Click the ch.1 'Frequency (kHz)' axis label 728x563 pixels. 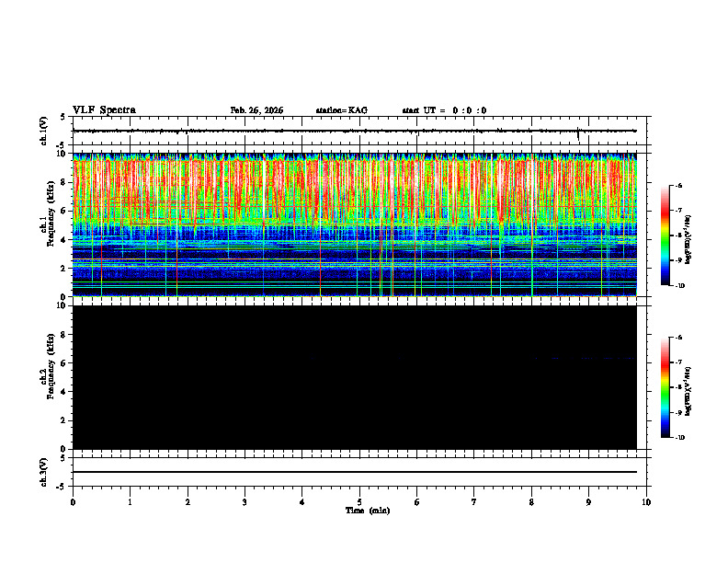[x=51, y=213]
